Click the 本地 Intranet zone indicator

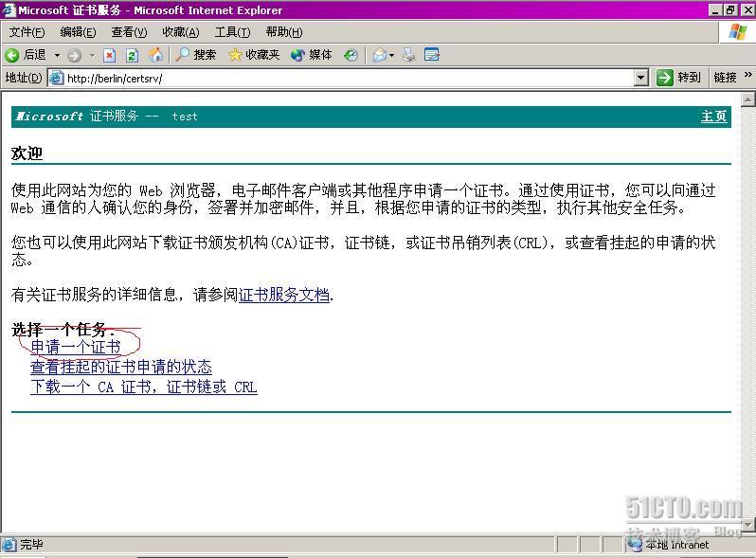click(x=671, y=545)
